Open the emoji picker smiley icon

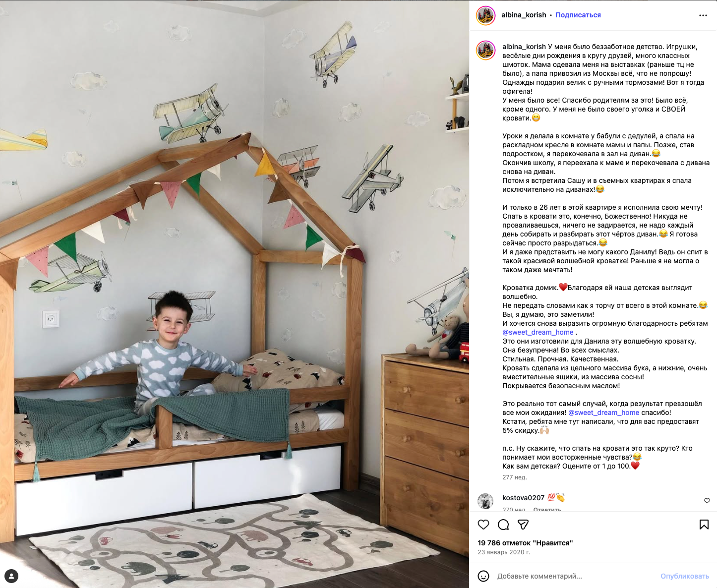tap(483, 576)
